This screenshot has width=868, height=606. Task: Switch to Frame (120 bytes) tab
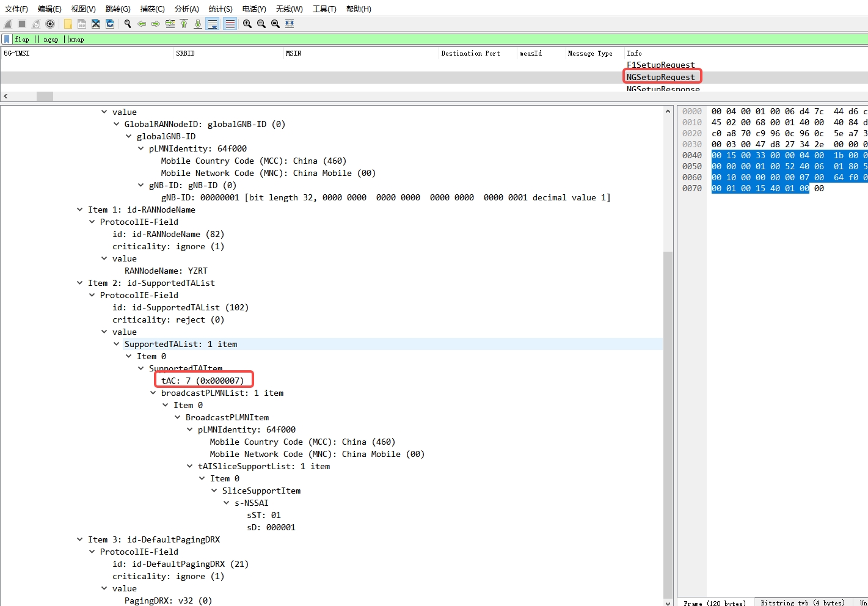715,602
